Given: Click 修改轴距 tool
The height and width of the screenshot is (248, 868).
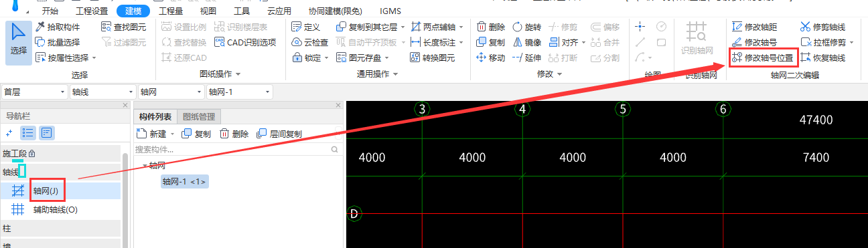Looking at the screenshot, I should click(x=754, y=27).
